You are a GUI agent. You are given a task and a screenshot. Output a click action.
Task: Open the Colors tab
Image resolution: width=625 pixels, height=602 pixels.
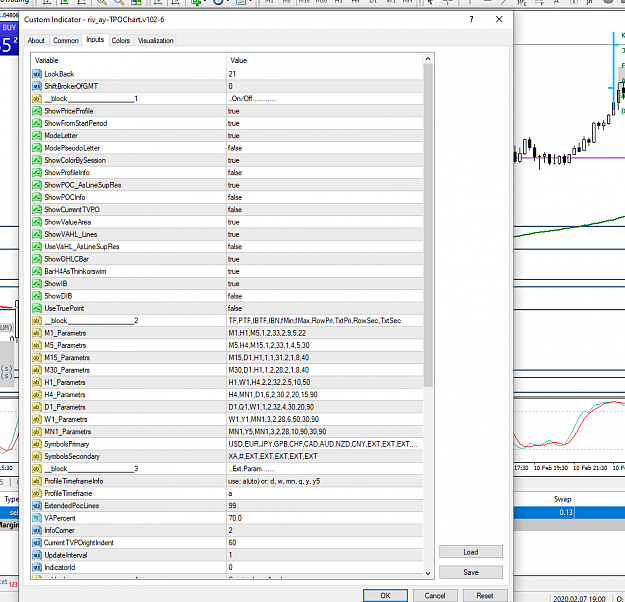point(121,41)
